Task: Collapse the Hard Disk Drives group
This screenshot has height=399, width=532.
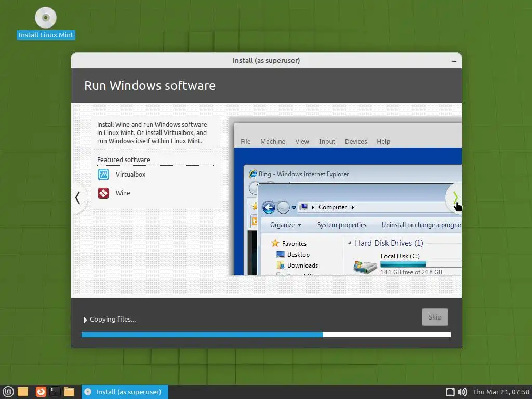Action: [x=350, y=243]
